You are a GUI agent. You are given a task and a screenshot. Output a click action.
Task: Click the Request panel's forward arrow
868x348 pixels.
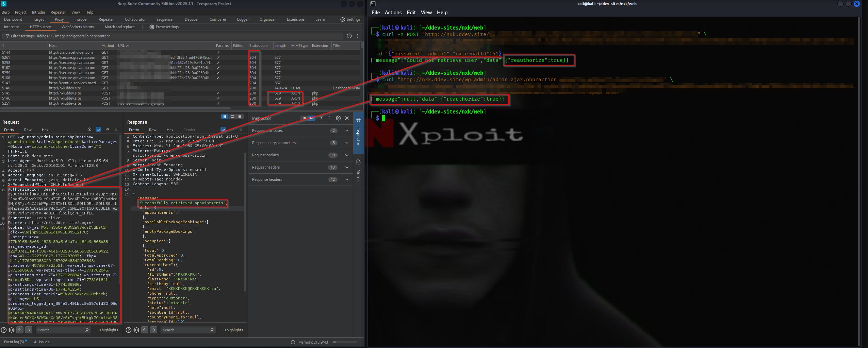29,330
